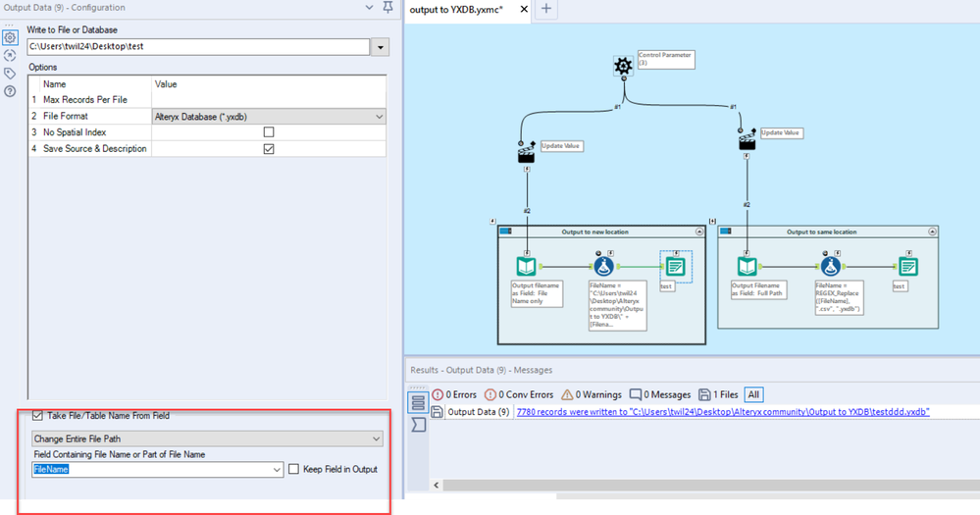
Task: Open the File Format dropdown
Action: point(269,117)
